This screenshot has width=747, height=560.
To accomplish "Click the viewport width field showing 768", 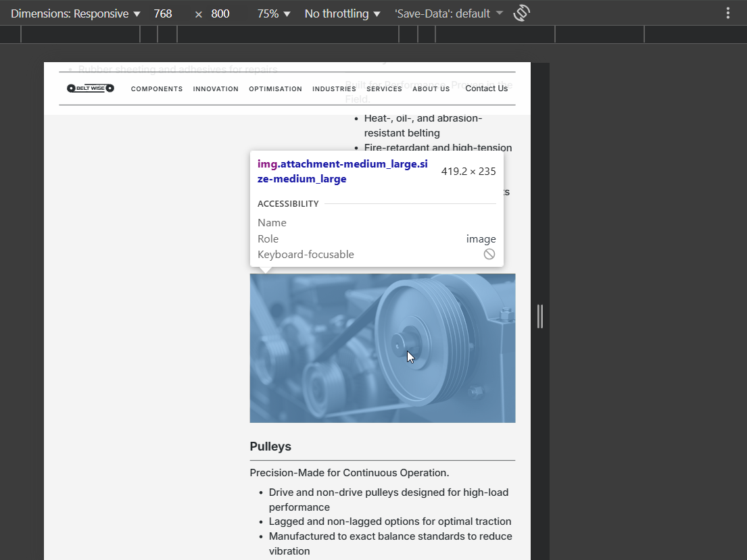I will click(x=163, y=14).
